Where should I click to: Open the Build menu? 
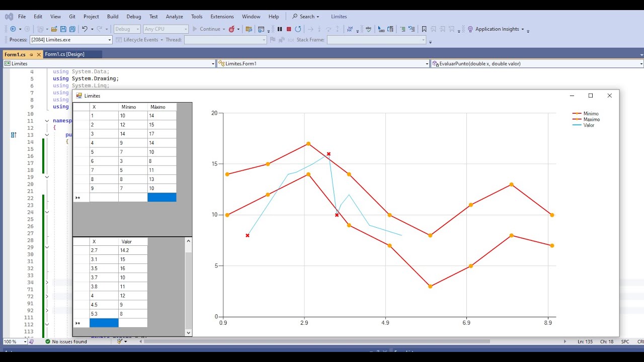point(113,17)
